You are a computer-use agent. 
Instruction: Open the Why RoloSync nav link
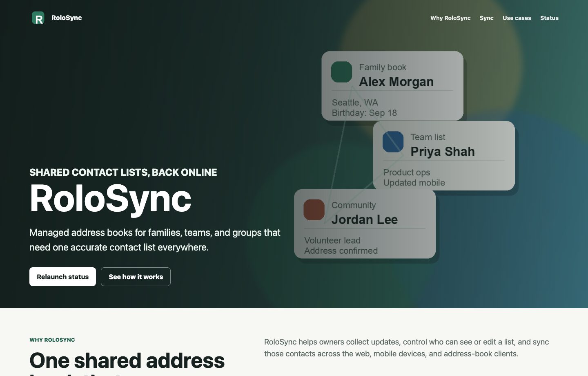point(450,18)
